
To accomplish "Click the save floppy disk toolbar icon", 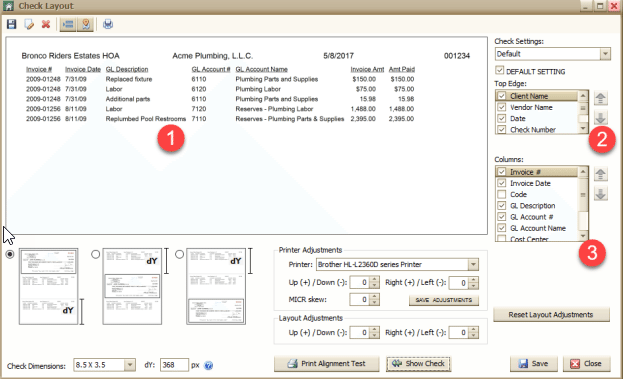I will coord(12,24).
